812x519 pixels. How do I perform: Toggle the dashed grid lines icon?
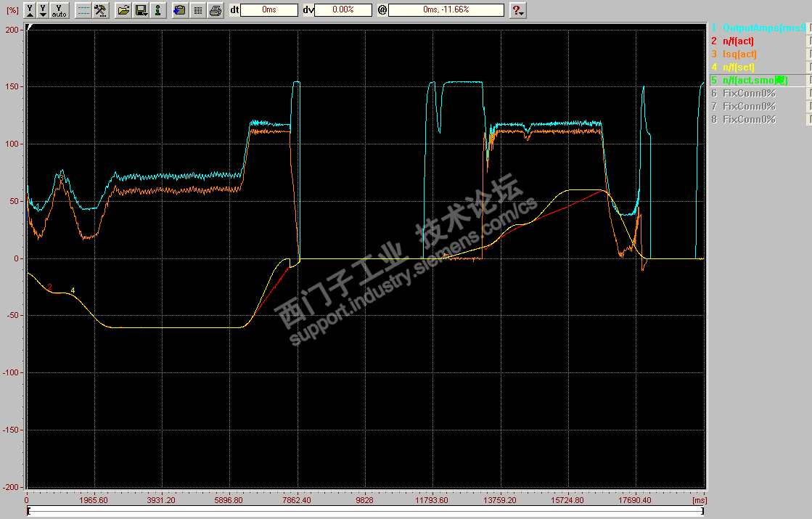click(83, 10)
